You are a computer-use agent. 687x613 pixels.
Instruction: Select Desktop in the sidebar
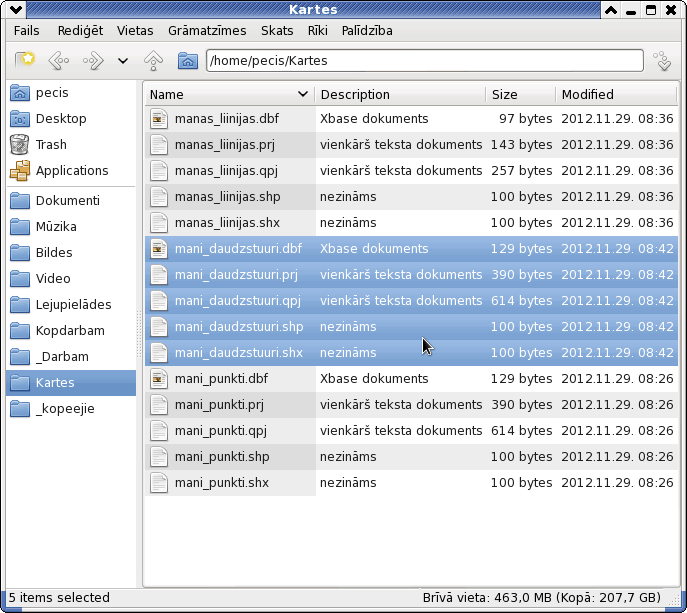click(x=71, y=119)
